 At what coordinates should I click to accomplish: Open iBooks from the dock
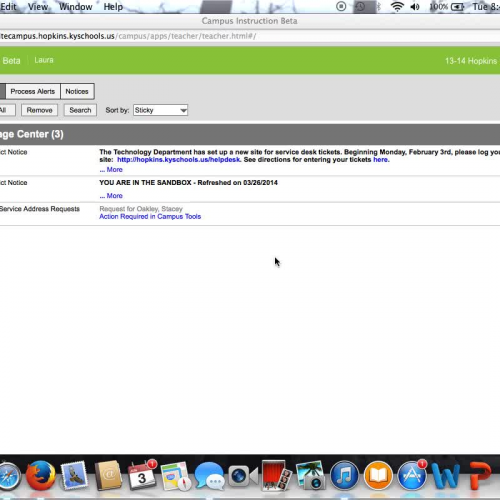(x=378, y=476)
